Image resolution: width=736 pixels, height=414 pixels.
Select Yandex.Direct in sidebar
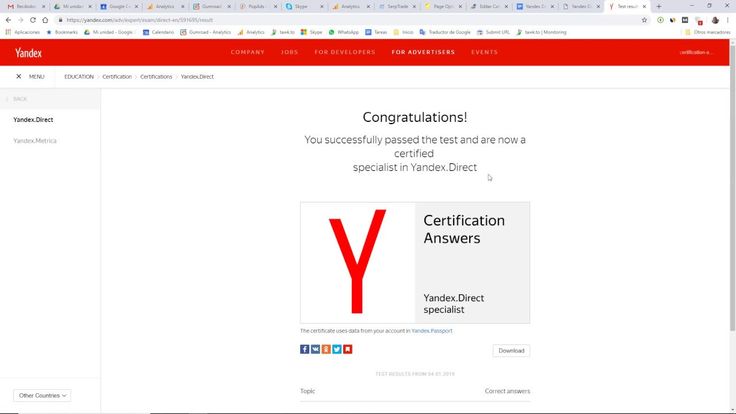(33, 120)
